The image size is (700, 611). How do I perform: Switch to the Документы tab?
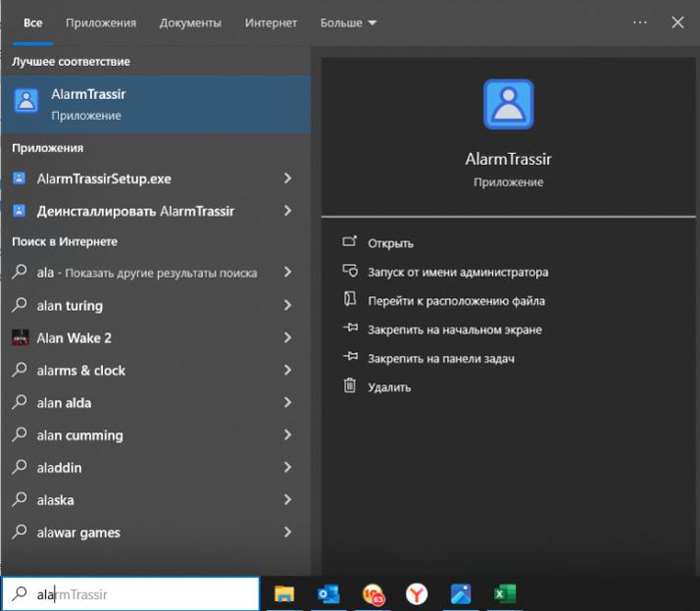[x=190, y=23]
